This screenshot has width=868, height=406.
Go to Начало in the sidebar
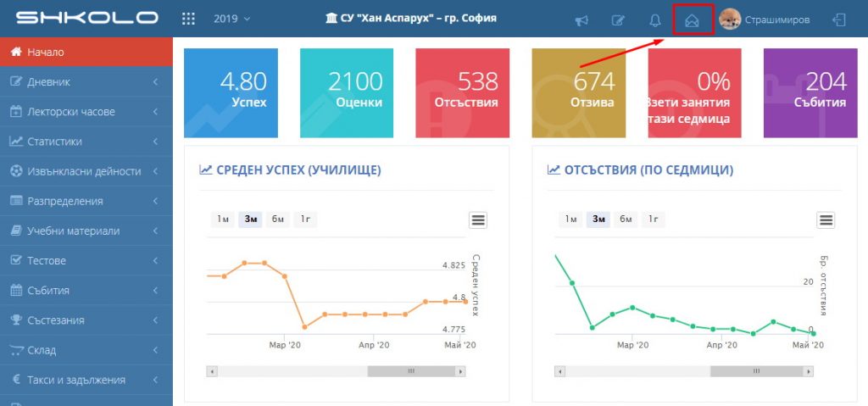85,53
